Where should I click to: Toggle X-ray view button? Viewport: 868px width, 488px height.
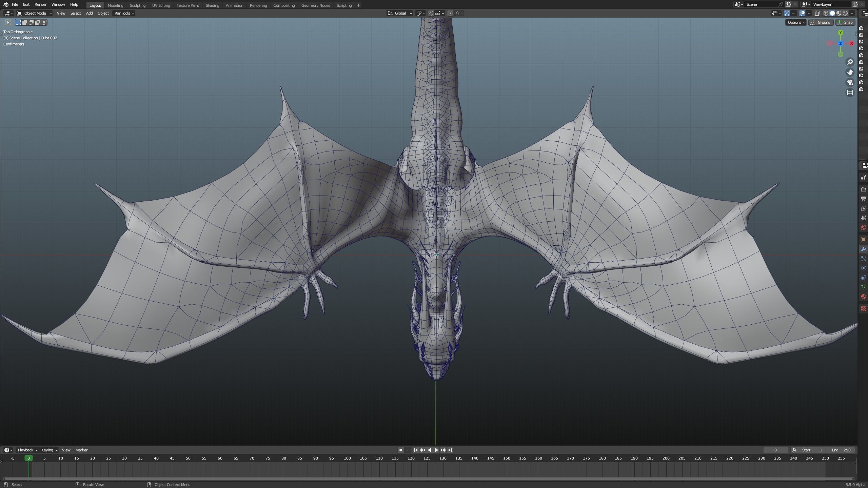[817, 13]
